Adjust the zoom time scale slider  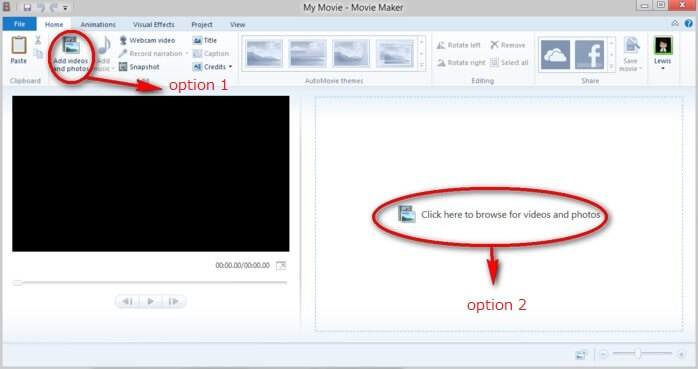[638, 354]
